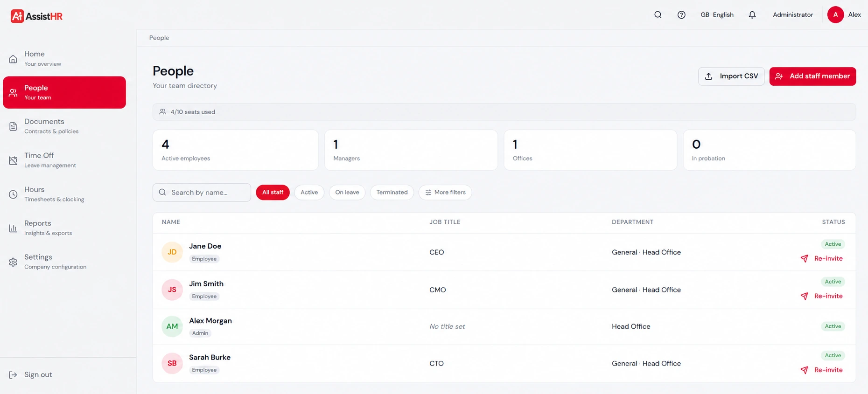Select the All staff filter
868x394 pixels.
pyautogui.click(x=273, y=192)
